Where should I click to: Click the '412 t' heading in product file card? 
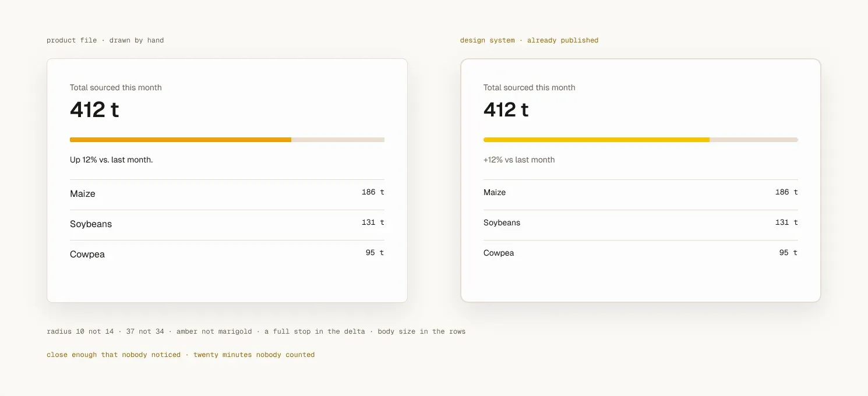[94, 109]
